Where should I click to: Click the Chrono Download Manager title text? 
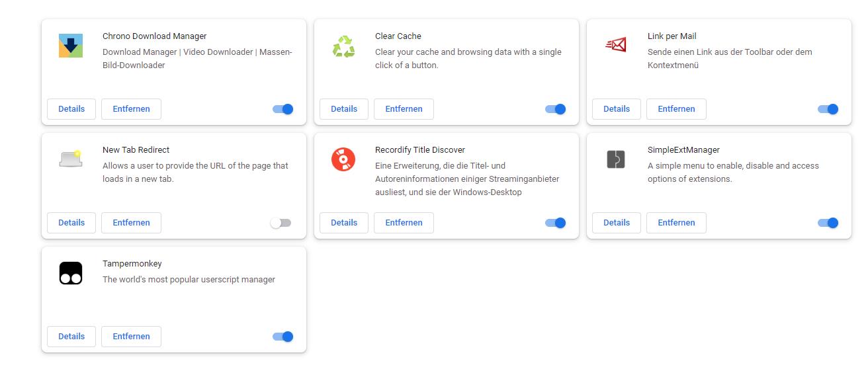(154, 36)
